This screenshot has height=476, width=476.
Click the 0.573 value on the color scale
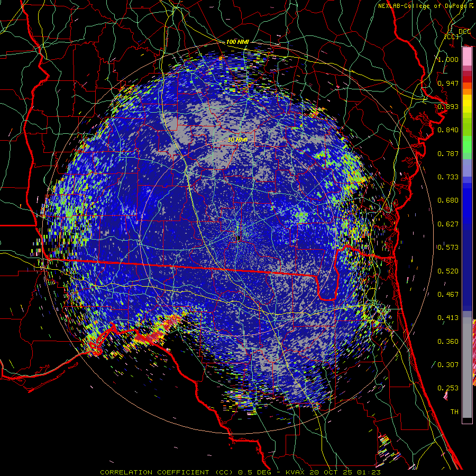coord(448,248)
